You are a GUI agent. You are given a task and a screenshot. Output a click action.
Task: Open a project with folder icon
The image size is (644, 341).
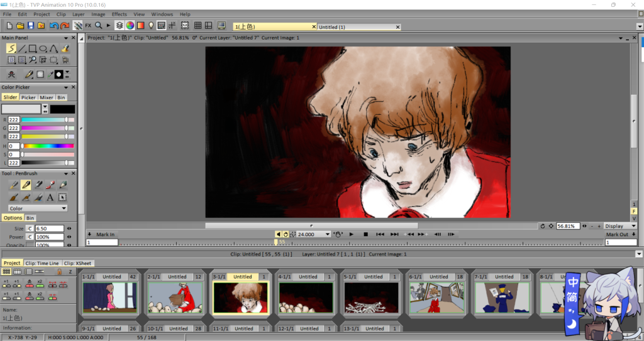[20, 26]
